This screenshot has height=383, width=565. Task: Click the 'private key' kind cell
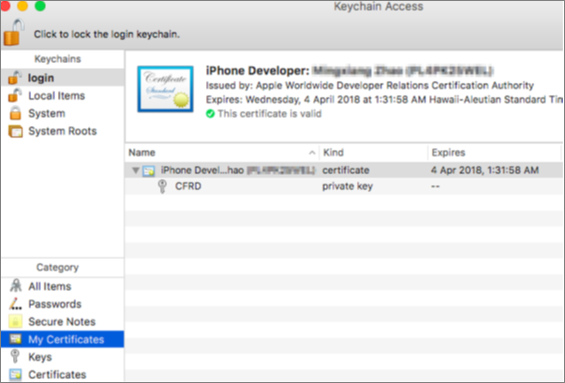click(347, 186)
